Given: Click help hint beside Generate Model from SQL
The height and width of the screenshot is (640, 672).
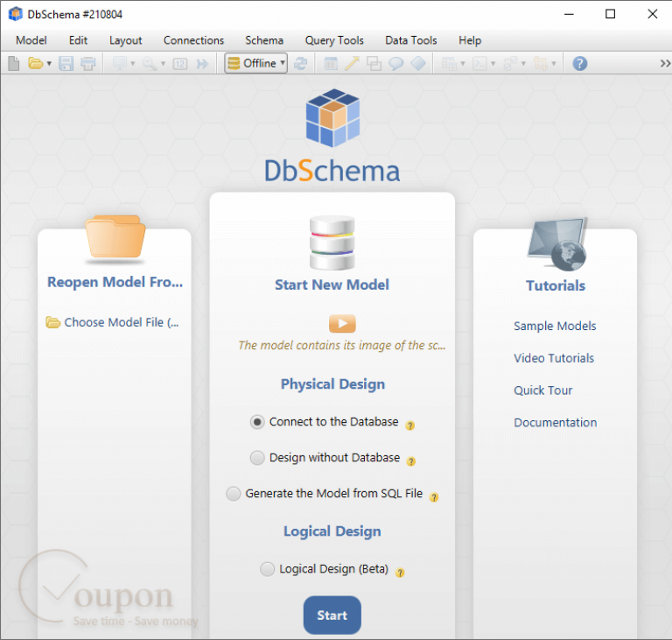Looking at the screenshot, I should (x=434, y=497).
